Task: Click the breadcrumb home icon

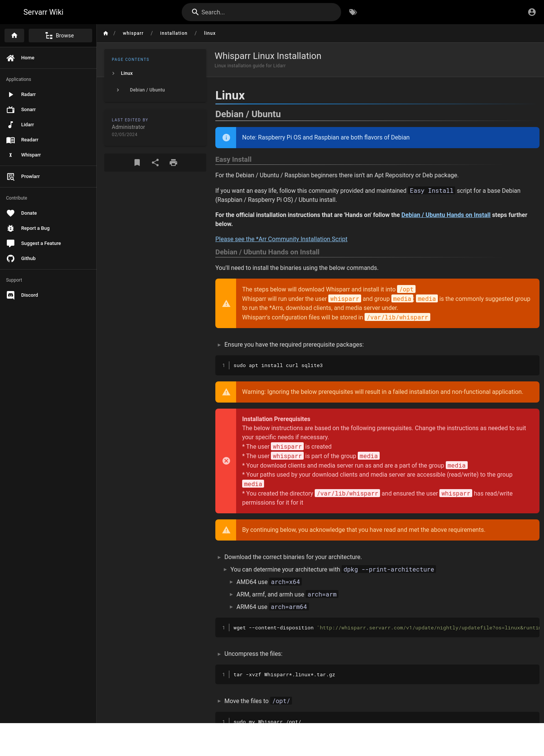Action: click(x=106, y=33)
